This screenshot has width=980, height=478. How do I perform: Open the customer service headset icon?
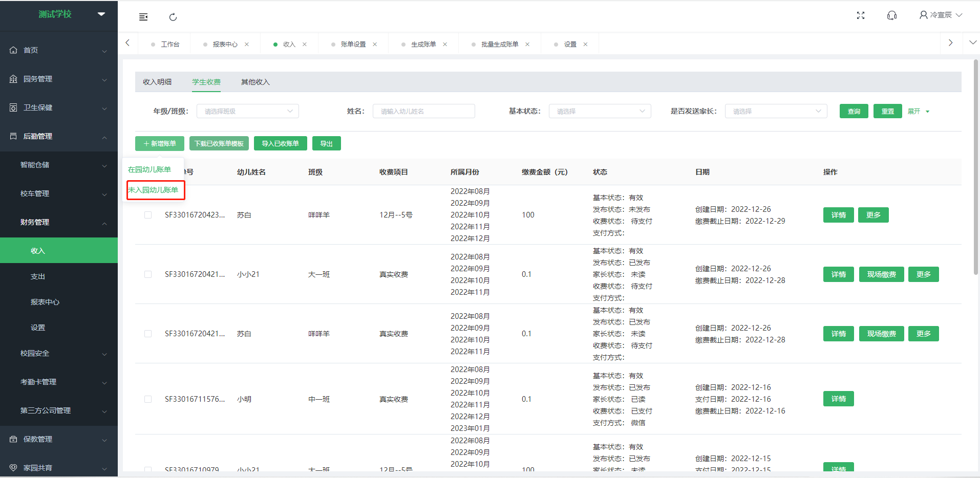(892, 15)
